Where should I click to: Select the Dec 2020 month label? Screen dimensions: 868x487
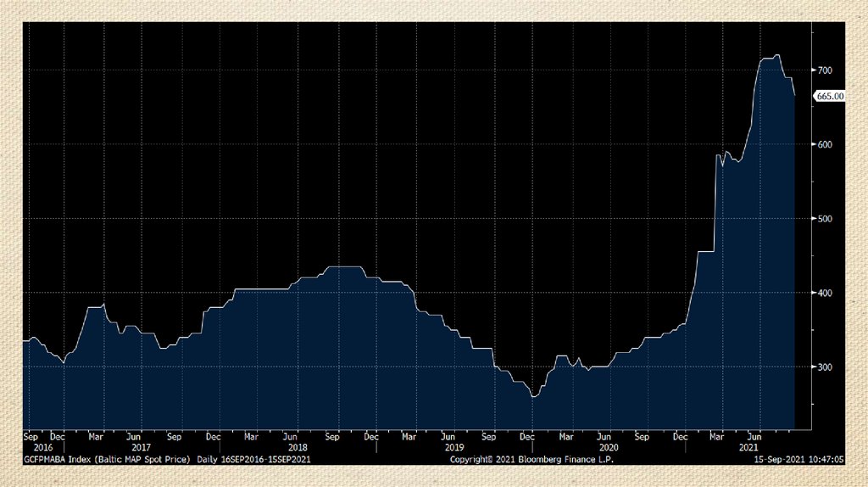click(x=681, y=437)
